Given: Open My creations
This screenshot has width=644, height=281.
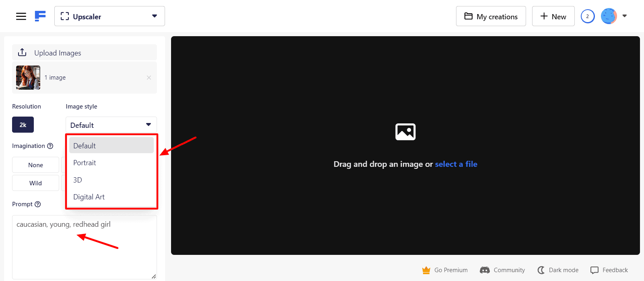Looking at the screenshot, I should point(491,16).
